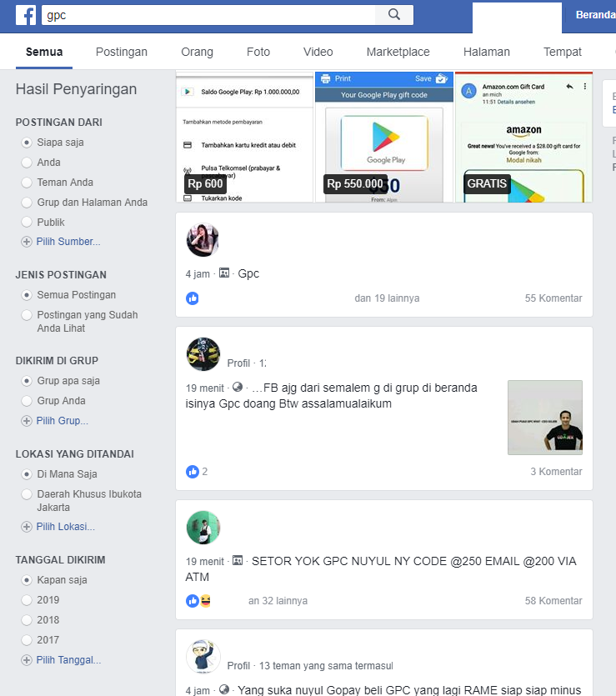Click the group icon next to 4 jam
This screenshot has height=696, width=616.
click(x=224, y=273)
